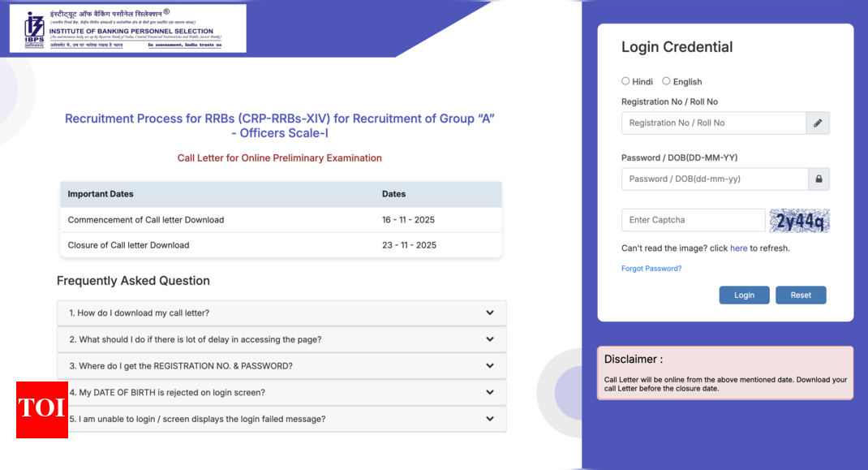
Task: Select the Hindi radio button
Action: [625, 81]
